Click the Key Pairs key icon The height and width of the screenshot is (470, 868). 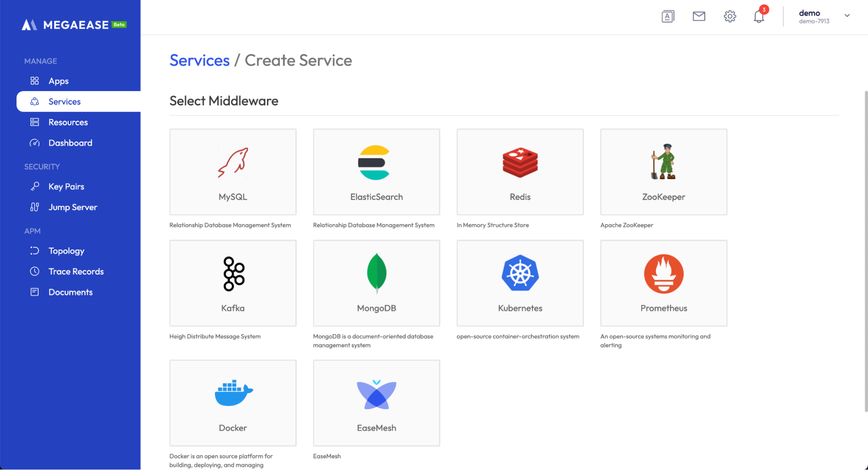pyautogui.click(x=35, y=187)
